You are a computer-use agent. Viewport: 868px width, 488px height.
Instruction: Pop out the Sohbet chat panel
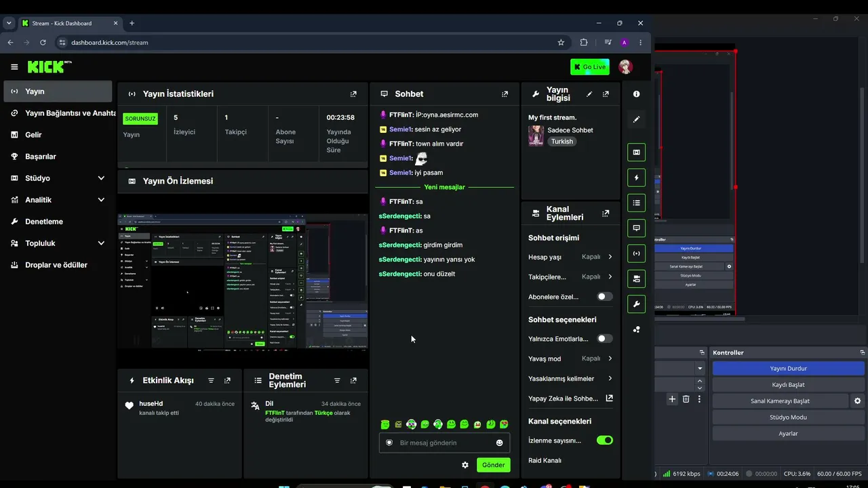tap(505, 94)
